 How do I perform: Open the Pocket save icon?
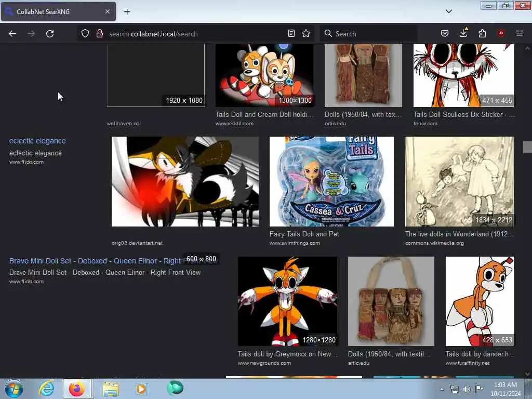click(445, 33)
